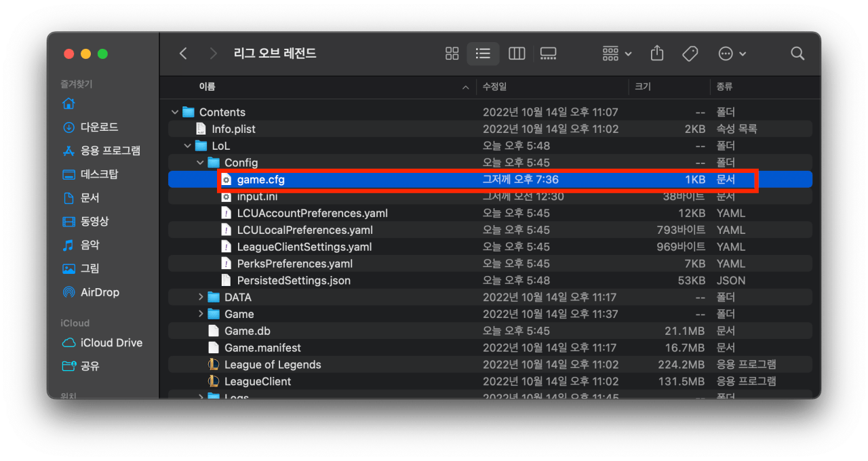Click the 리그 오브 레전드 window title
Image resolution: width=868 pixels, height=461 pixels.
tap(275, 54)
